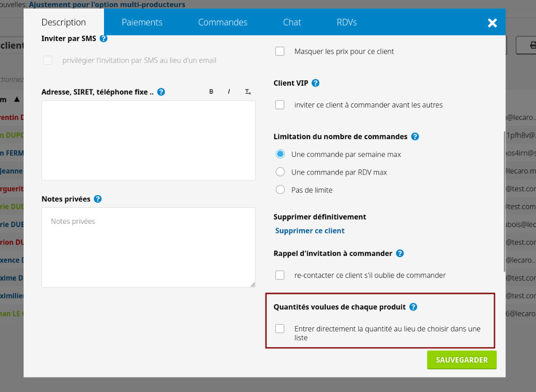Image resolution: width=536 pixels, height=392 pixels.
Task: Open help for Adresse, SIRET, téléphone fixe
Action: pyautogui.click(x=161, y=92)
